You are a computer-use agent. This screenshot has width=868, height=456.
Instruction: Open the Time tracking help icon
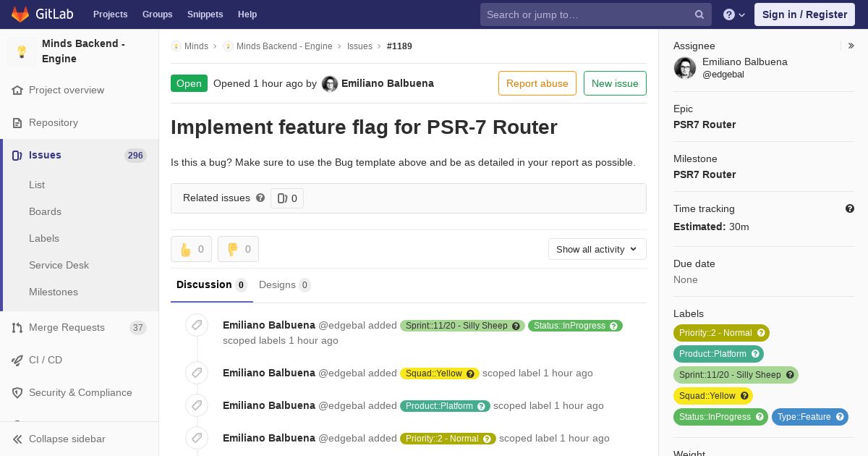(850, 208)
